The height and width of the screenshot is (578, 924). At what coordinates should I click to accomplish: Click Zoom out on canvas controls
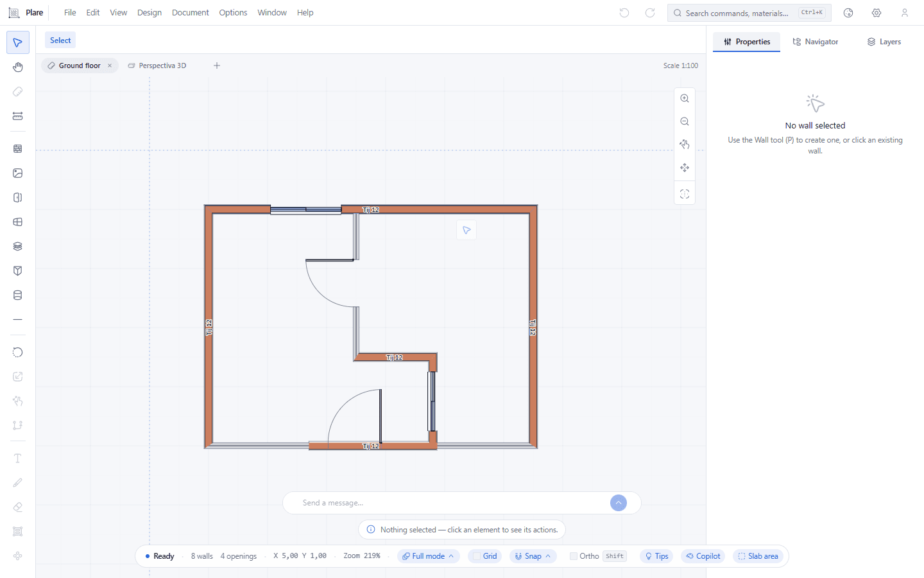[x=685, y=121]
